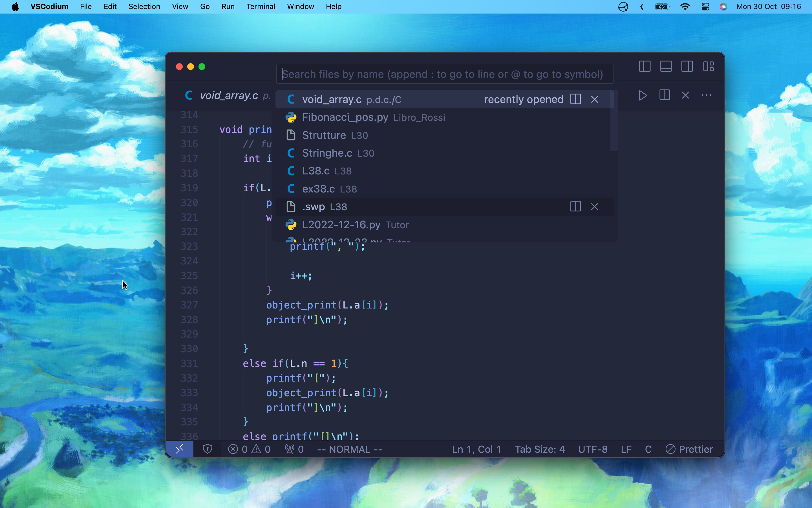The image size is (812, 508).
Task: Click the headset-globe menu bar icon
Action: (623, 6)
